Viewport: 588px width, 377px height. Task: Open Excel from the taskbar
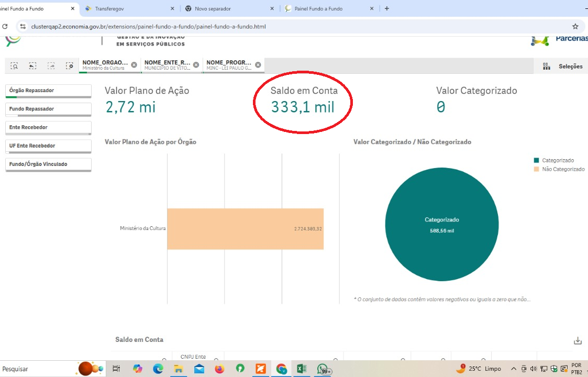tap(302, 369)
